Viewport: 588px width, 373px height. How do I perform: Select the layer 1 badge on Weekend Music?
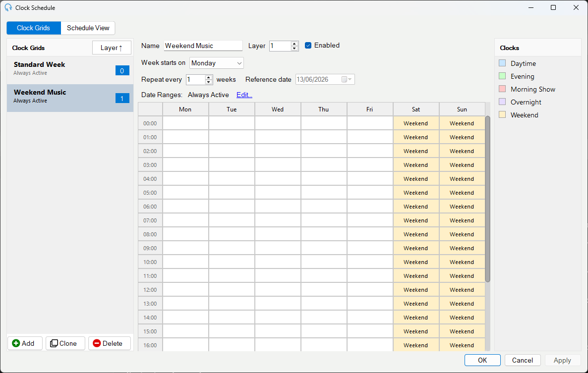click(122, 99)
